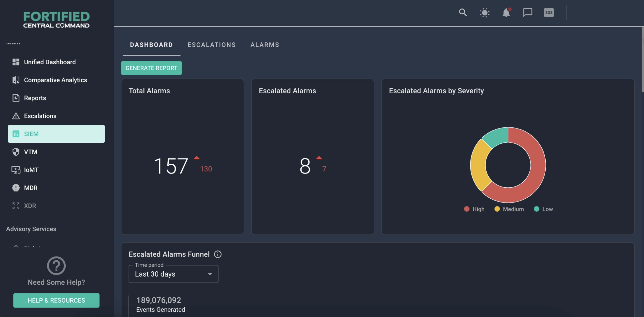Toggle the light/dark theme sun icon
Image resolution: width=644 pixels, height=317 pixels.
tap(485, 13)
